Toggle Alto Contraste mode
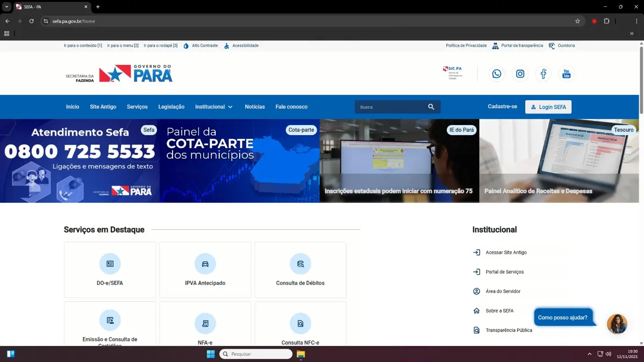The width and height of the screenshot is (644, 362). tap(201, 46)
